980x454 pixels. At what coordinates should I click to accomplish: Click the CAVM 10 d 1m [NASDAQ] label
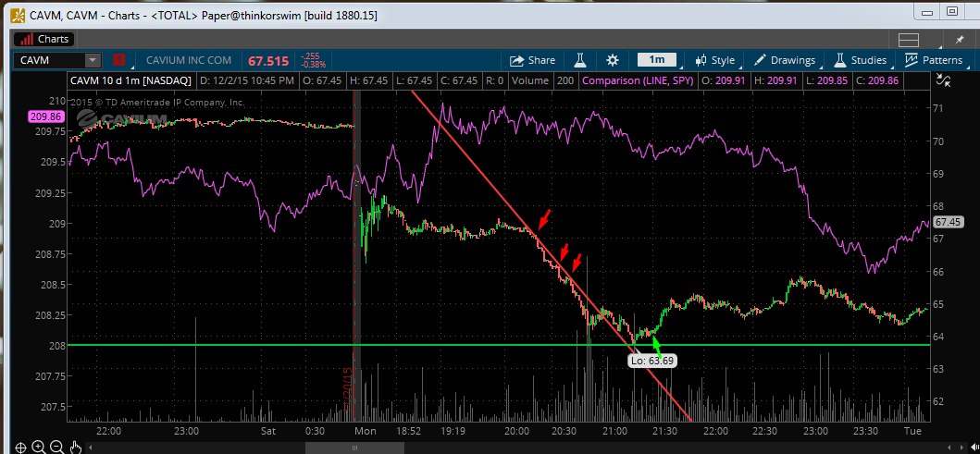(130, 80)
